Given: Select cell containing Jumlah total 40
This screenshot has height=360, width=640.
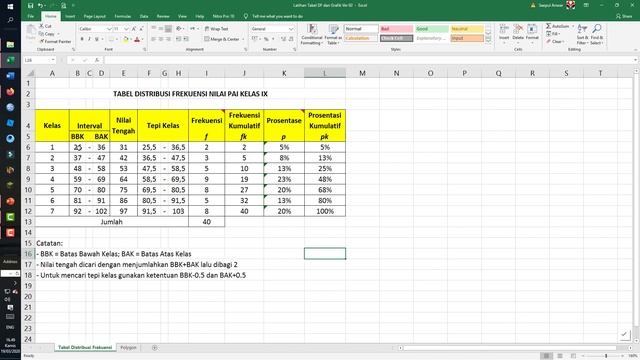Looking at the screenshot, I should tap(207, 222).
